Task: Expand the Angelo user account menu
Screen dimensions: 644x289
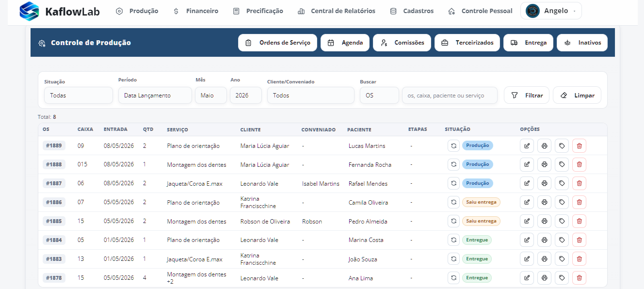Action: click(551, 11)
